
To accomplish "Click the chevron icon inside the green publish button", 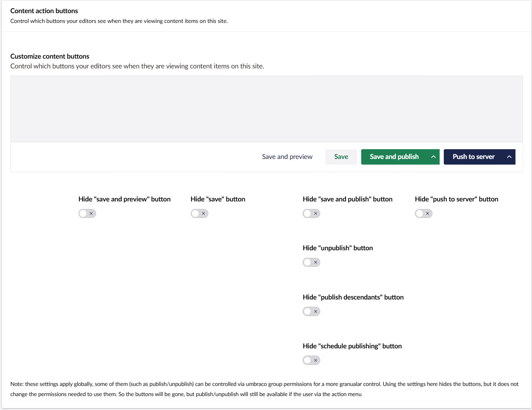I will point(433,157).
